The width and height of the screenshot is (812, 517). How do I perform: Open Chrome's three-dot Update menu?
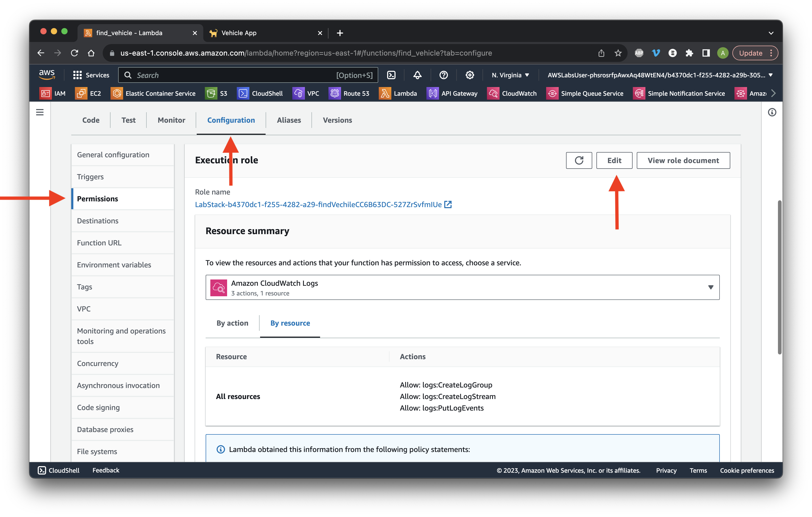click(x=771, y=53)
